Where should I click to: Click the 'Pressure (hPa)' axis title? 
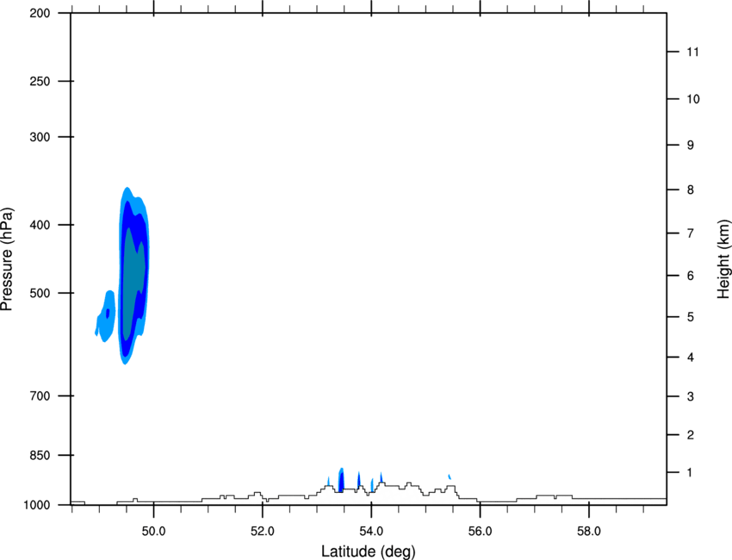pyautogui.click(x=7, y=259)
